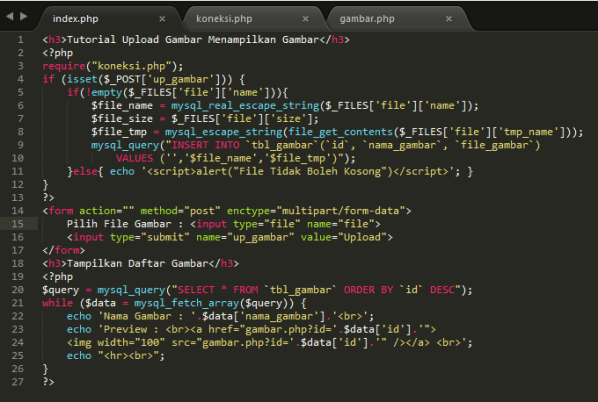Screen dimensions: 598x402
Task: Open the koneksi.php tab
Action: (x=224, y=19)
